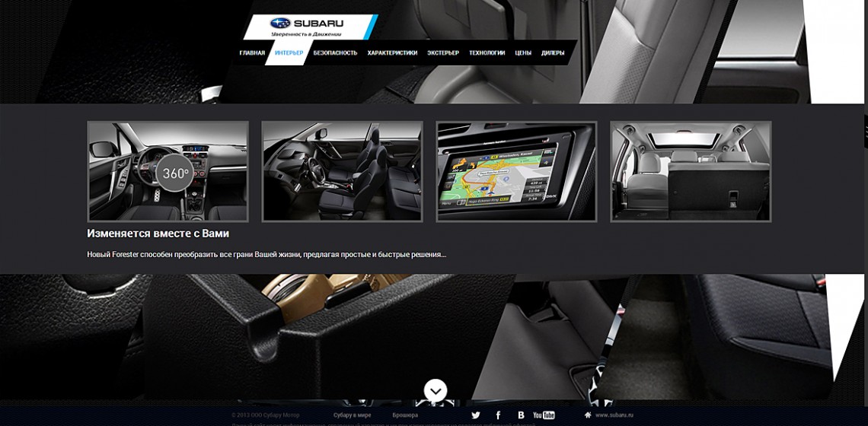Open the Технологии menu item
The image size is (868, 426).
click(x=487, y=53)
